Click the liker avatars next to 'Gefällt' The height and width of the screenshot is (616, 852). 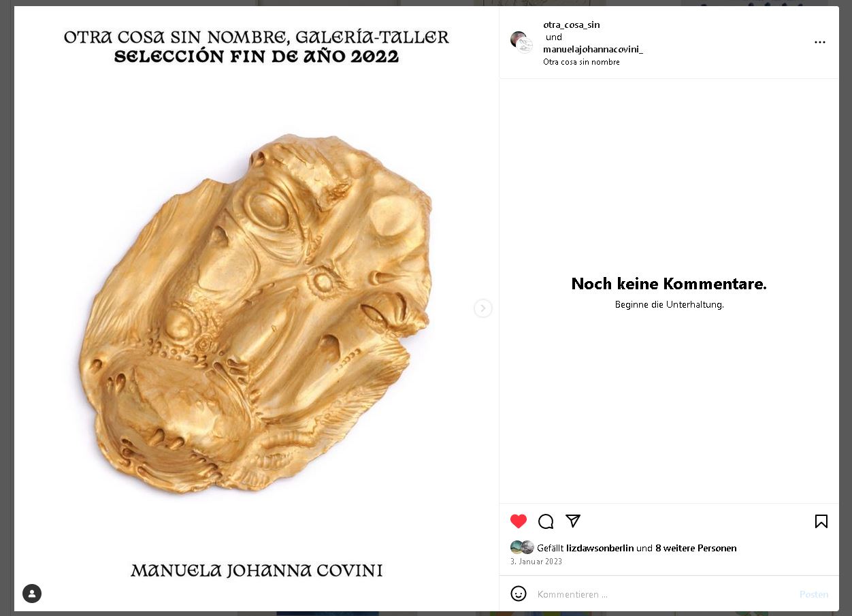522,547
